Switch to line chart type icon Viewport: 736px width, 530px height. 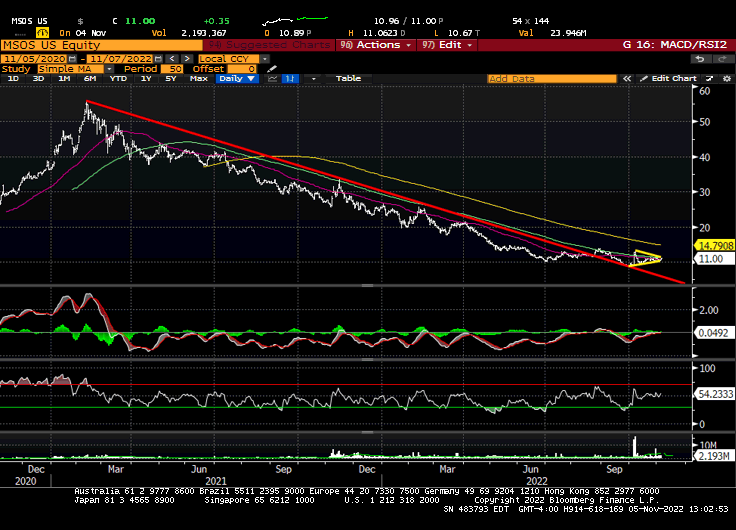(272, 79)
